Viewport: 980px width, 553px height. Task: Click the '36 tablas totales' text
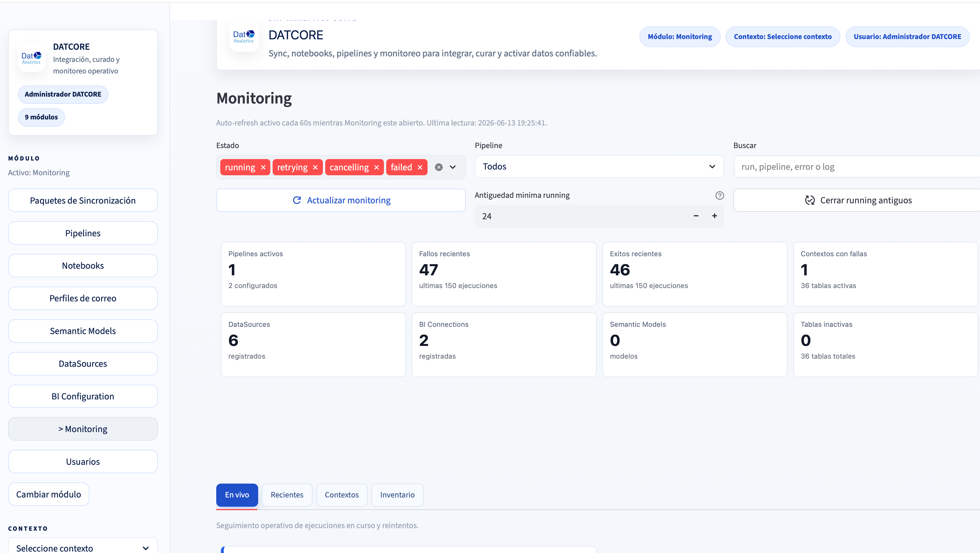828,356
